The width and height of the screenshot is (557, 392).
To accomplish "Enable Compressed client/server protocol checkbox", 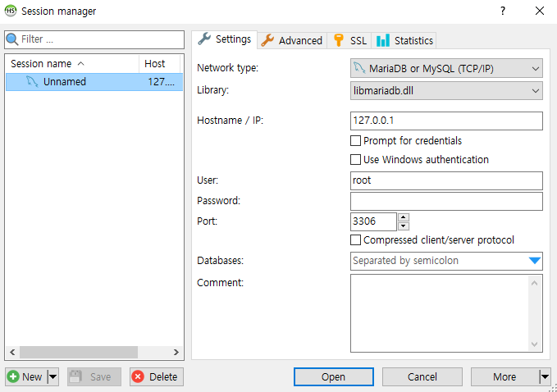I will 355,240.
